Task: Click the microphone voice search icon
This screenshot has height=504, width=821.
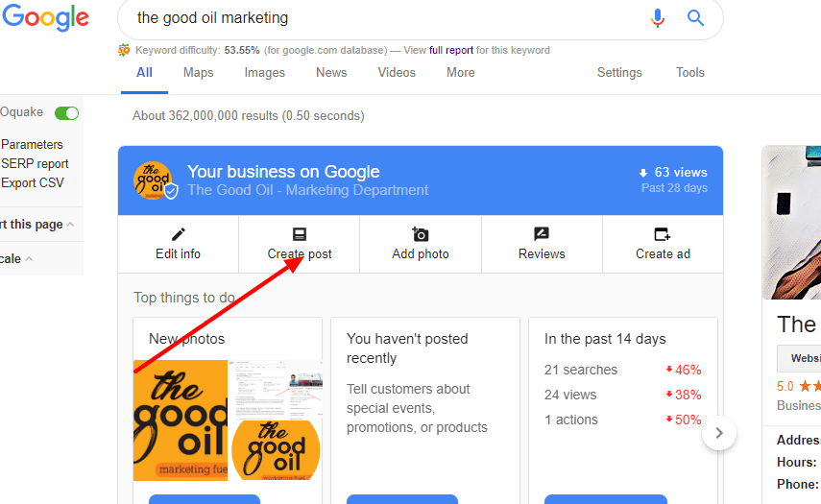Action: click(x=658, y=18)
